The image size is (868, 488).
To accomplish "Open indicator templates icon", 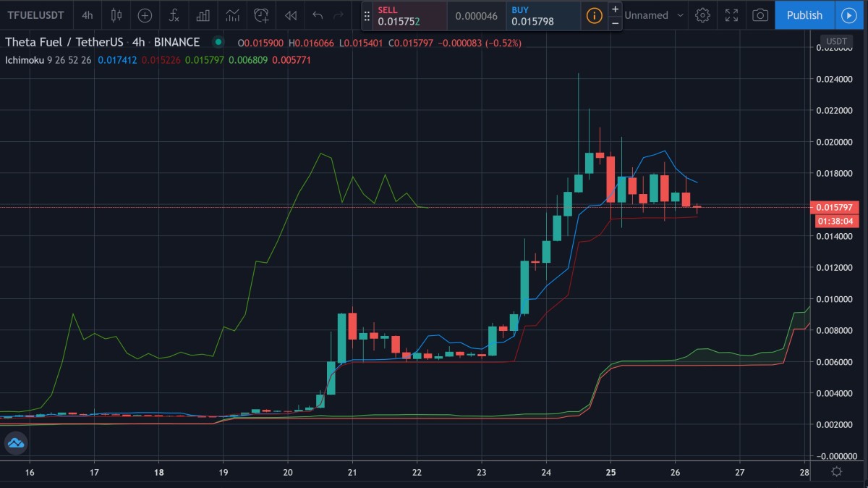I will tap(232, 15).
